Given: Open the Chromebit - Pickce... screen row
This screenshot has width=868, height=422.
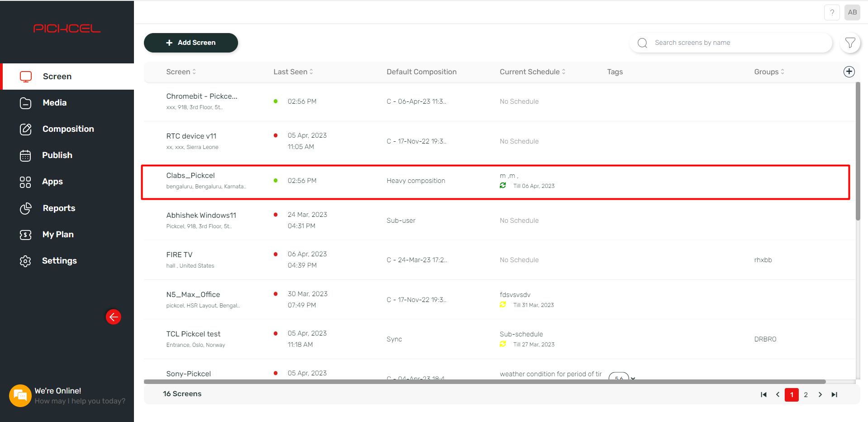Looking at the screenshot, I should [x=499, y=101].
